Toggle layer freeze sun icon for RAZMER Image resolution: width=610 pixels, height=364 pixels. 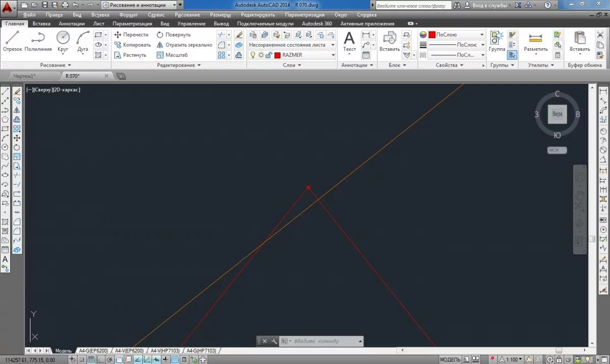(261, 55)
